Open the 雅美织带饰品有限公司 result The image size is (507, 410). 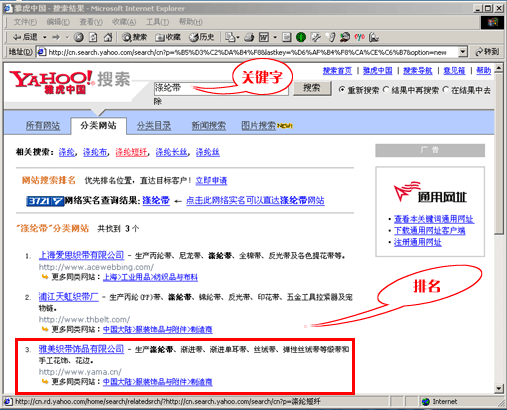[82, 349]
